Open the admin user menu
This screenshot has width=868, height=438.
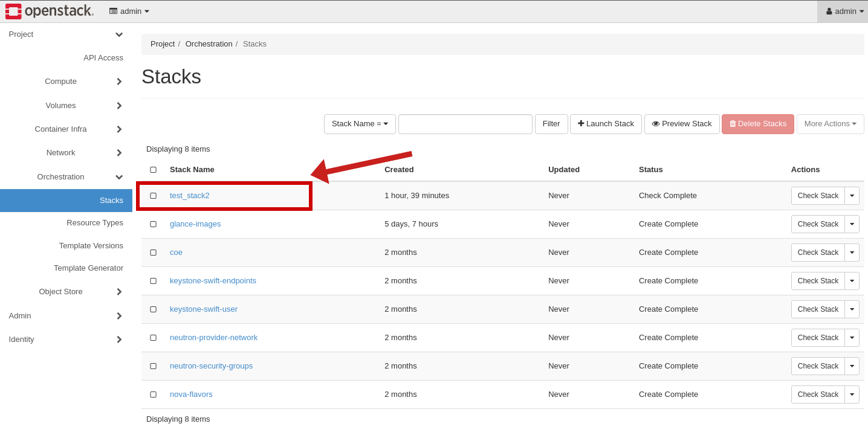click(844, 11)
